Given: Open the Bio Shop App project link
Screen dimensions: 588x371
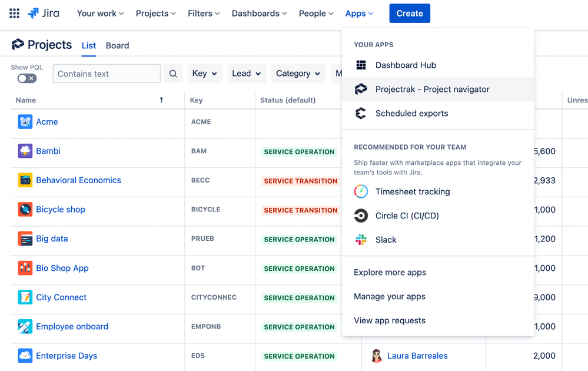Looking at the screenshot, I should tap(62, 268).
